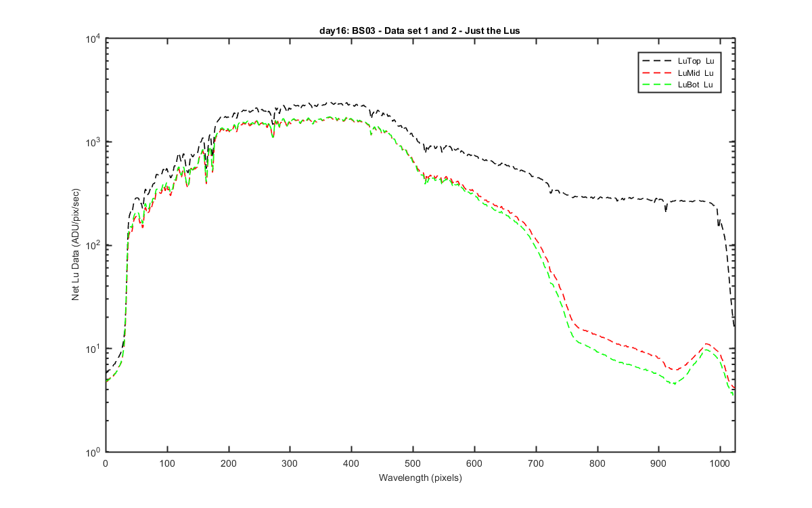Screen dimensions: 812x508
Task: Select the LuMid Lu legend entry
Action: coord(679,72)
